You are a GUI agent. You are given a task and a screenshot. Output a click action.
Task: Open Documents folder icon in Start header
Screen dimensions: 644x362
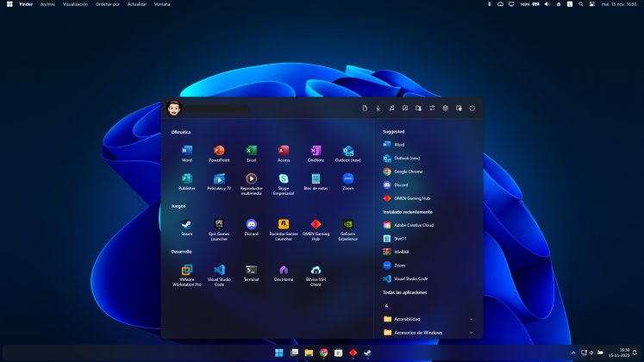coord(365,108)
